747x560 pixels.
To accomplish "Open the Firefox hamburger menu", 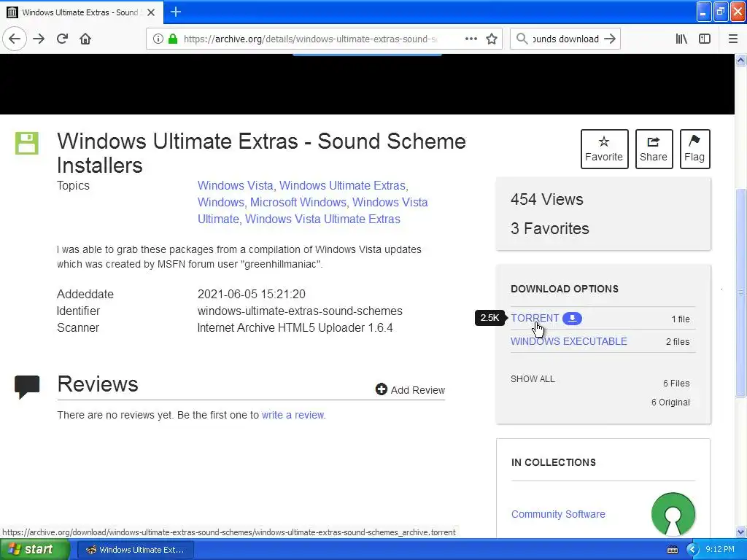I will [733, 39].
